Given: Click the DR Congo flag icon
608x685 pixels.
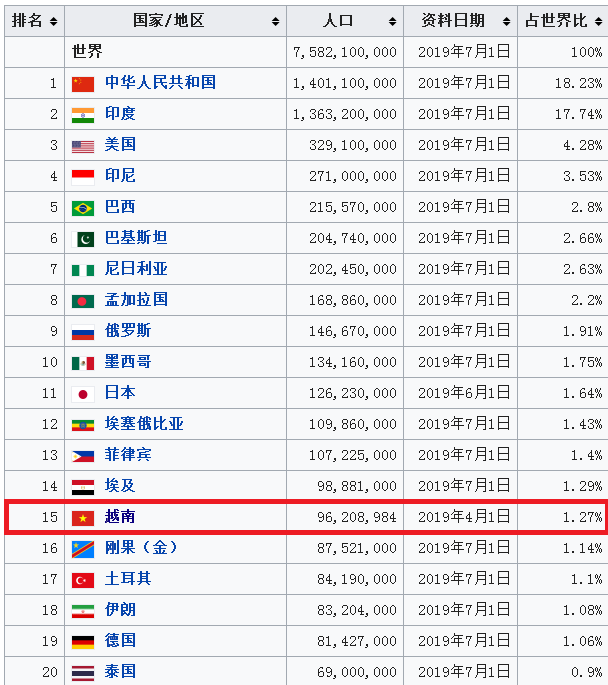Looking at the screenshot, I should point(83,549).
